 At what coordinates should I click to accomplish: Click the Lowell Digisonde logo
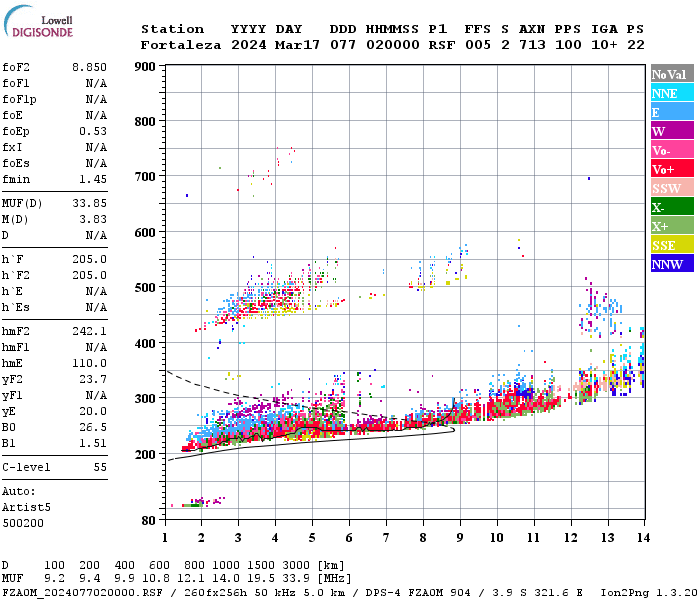[38, 22]
